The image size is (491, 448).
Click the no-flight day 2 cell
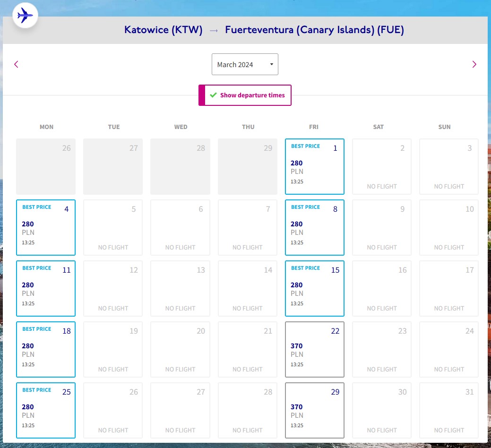pyautogui.click(x=382, y=166)
